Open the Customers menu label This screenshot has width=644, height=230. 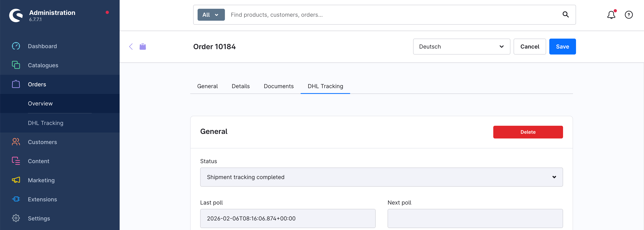coord(42,142)
